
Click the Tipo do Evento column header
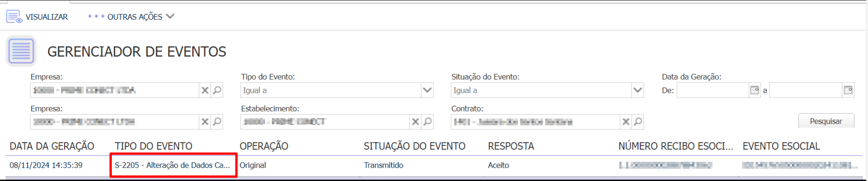tap(153, 146)
